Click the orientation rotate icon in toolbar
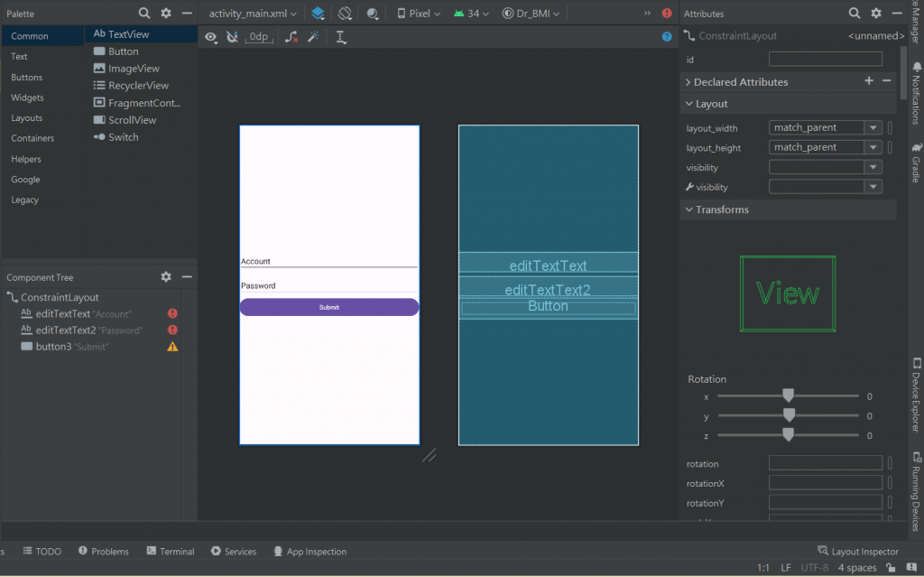924x577 pixels. point(345,14)
